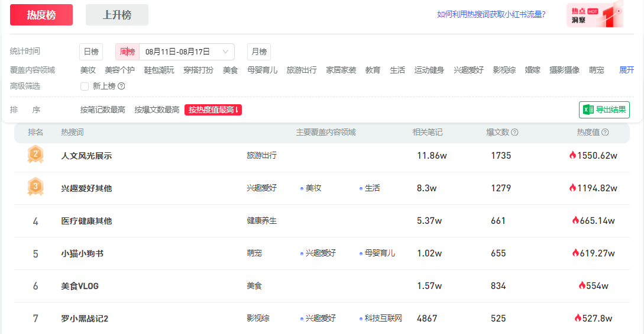
Task: Click flame icon next to 1550.62w
Action: 572,156
